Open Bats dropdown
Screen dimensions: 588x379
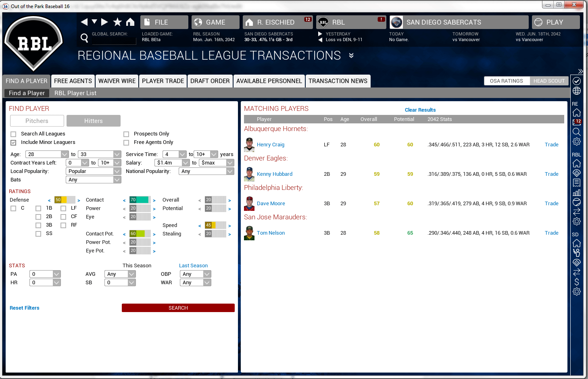click(93, 180)
